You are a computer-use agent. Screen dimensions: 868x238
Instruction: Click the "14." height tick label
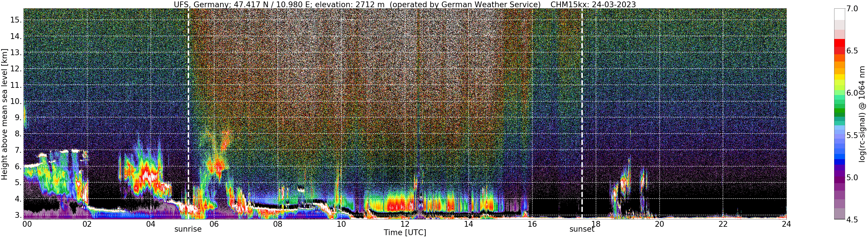tap(16, 36)
